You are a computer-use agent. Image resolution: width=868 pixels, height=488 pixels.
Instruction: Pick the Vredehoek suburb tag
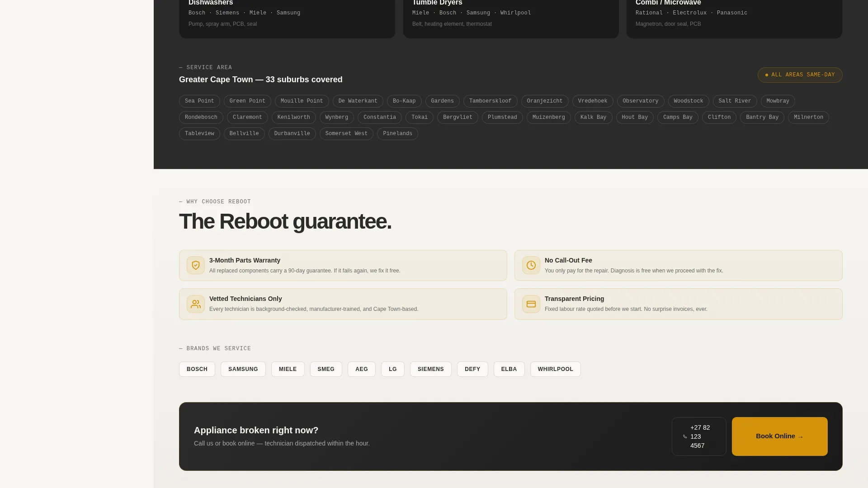593,101
